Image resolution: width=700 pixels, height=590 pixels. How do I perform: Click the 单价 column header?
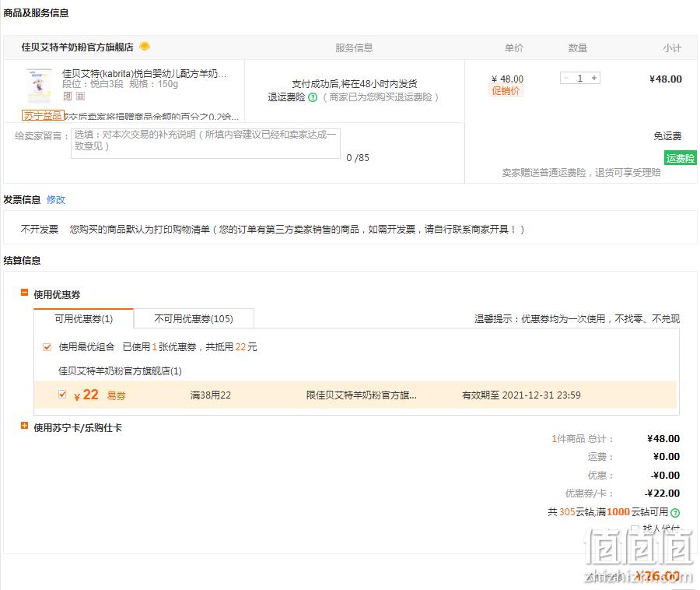514,47
